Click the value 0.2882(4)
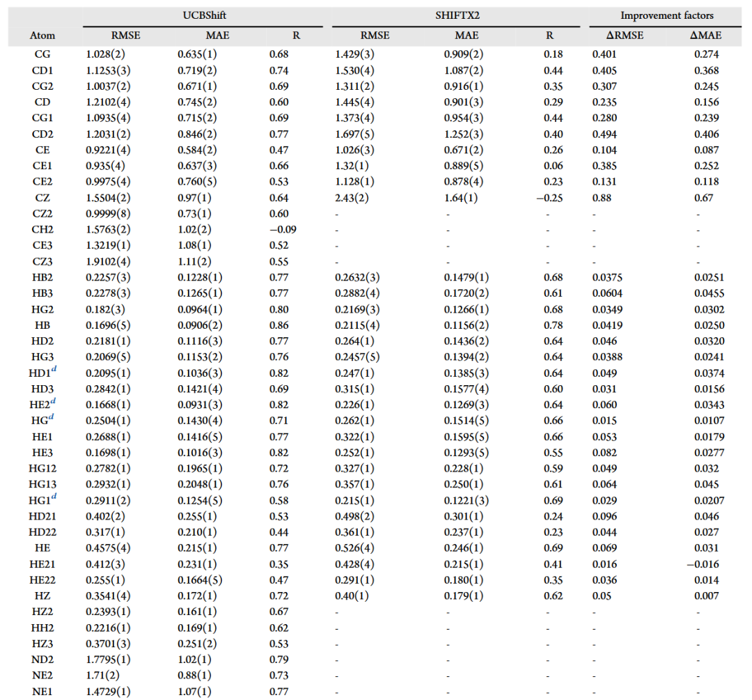The width and height of the screenshot is (752, 700). 357,293
